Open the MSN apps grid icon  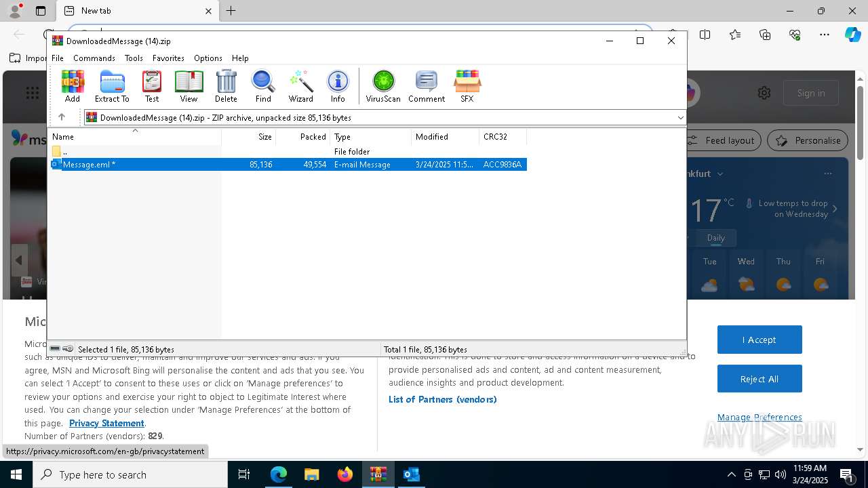pyautogui.click(x=32, y=93)
